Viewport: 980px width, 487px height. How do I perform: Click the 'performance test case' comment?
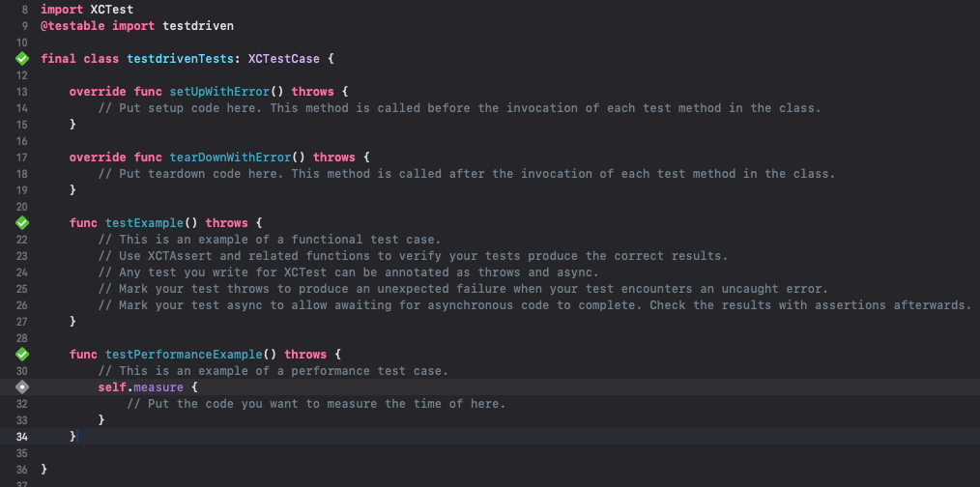tap(274, 371)
